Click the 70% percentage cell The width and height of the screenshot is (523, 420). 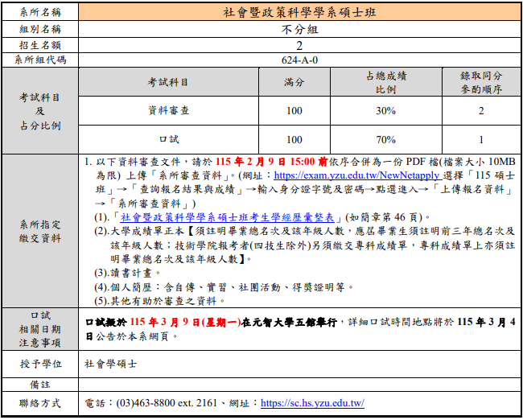point(385,139)
